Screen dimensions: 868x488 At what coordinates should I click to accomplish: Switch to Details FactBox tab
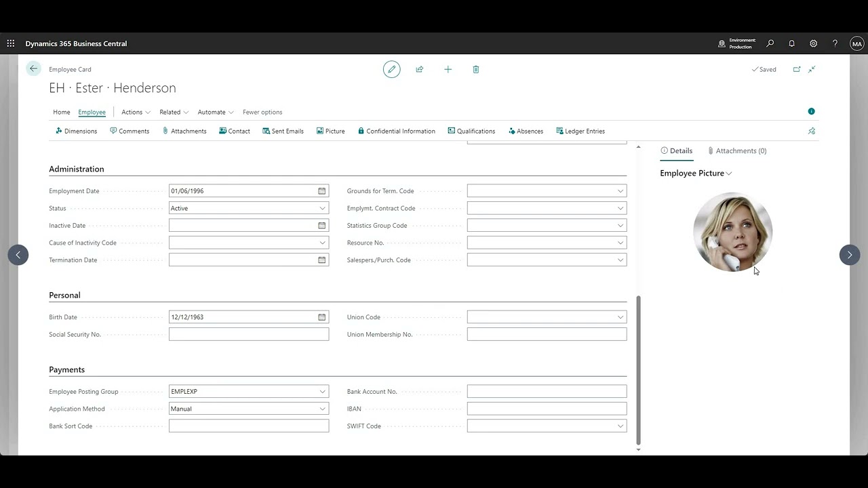[x=677, y=151]
